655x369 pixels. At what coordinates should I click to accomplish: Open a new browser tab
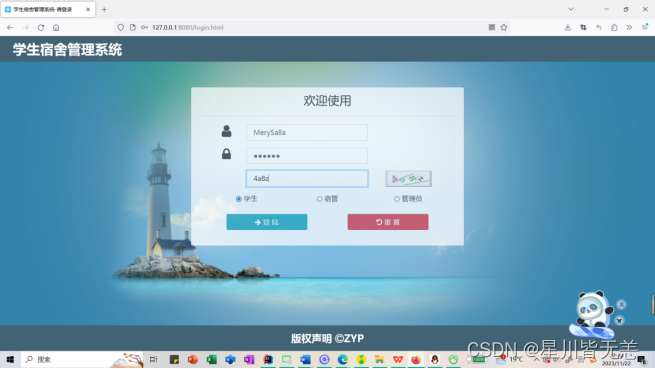point(104,9)
